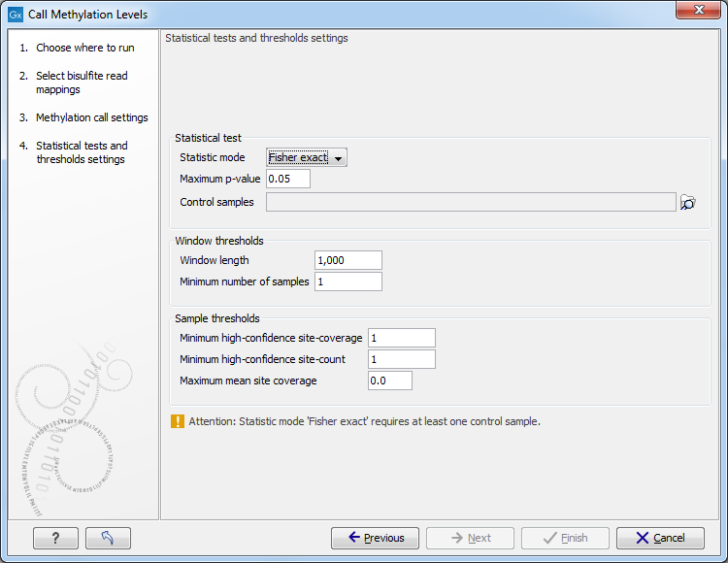The width and height of the screenshot is (728, 563).
Task: Click the Window length input field
Action: click(348, 260)
